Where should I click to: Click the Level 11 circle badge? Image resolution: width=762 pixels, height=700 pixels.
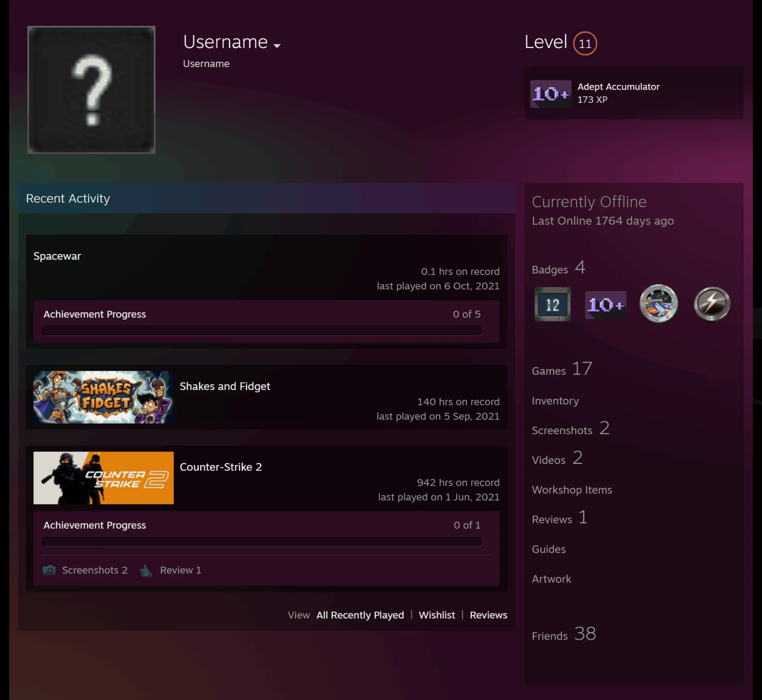tap(585, 43)
